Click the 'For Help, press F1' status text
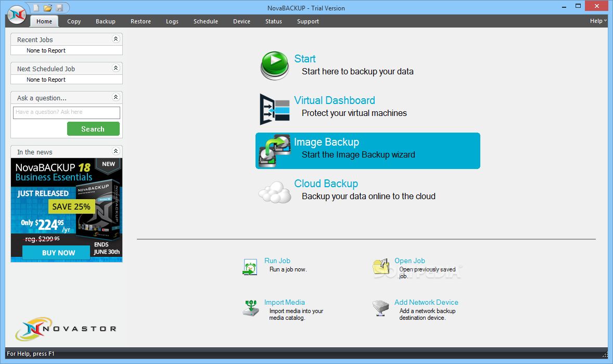 (31, 354)
